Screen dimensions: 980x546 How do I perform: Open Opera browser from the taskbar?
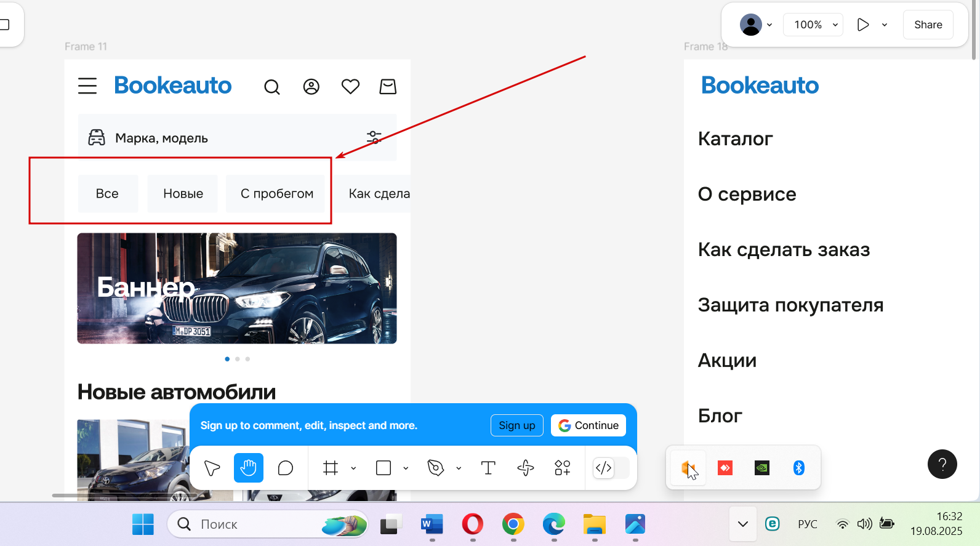pyautogui.click(x=473, y=524)
